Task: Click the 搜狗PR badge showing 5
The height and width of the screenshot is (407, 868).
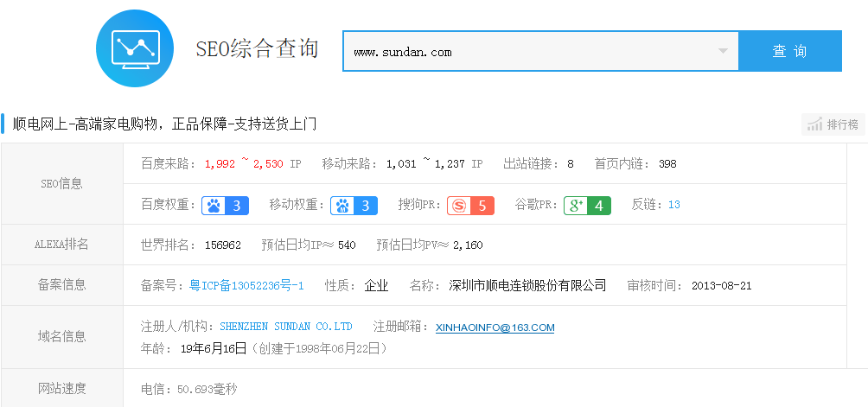Action: tap(470, 205)
